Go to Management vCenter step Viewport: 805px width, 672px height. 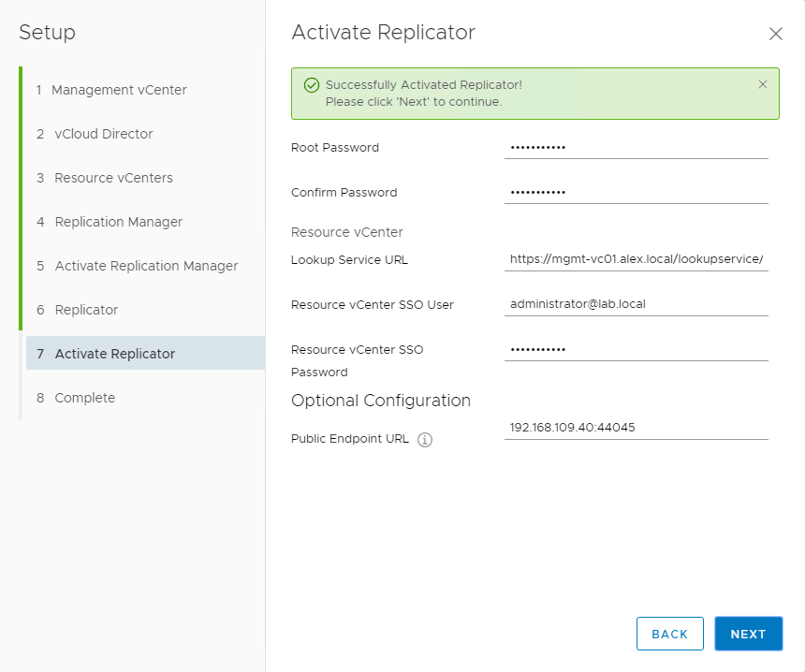click(119, 90)
